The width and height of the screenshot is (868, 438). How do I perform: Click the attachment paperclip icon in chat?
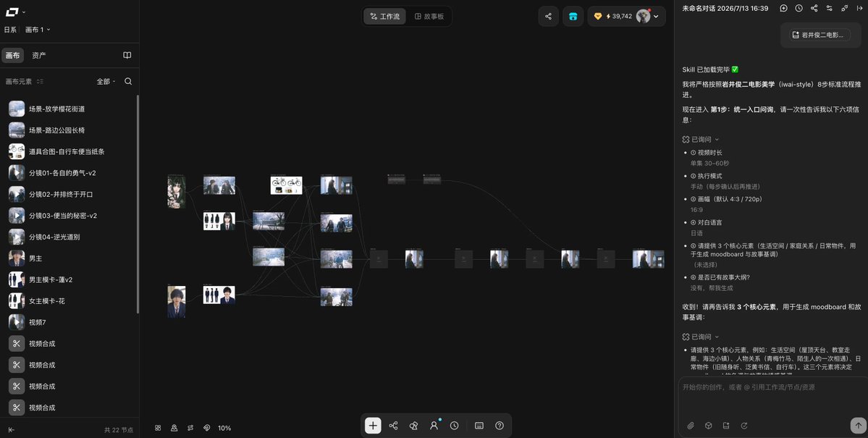(691, 426)
